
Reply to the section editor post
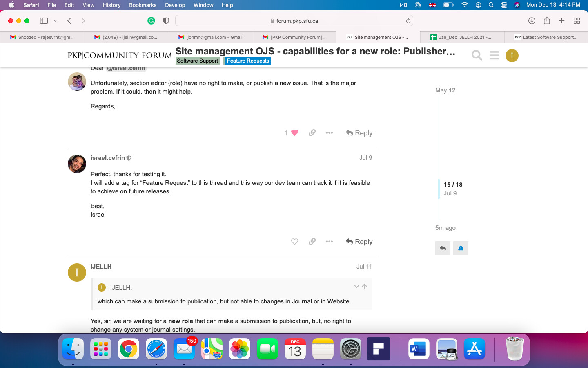(x=359, y=133)
